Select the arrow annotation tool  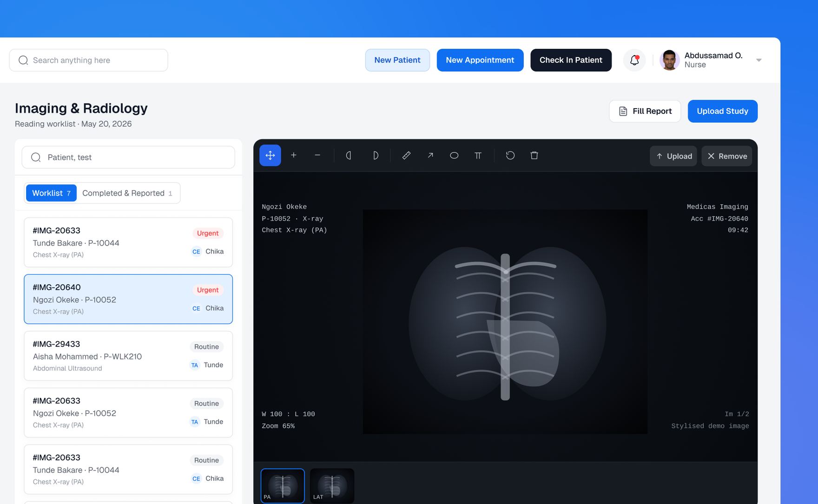pos(430,156)
